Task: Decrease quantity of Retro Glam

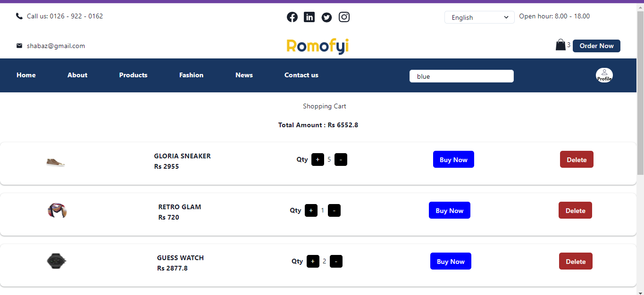Action: pos(334,211)
